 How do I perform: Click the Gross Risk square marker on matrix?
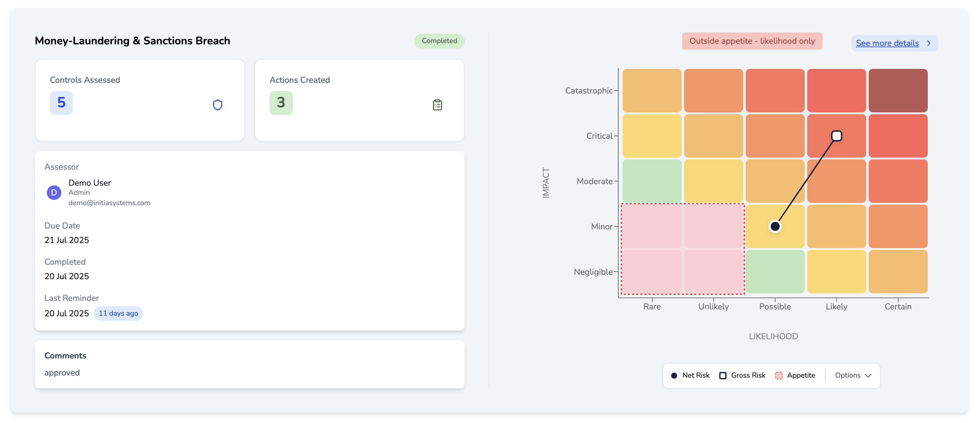[x=836, y=136]
